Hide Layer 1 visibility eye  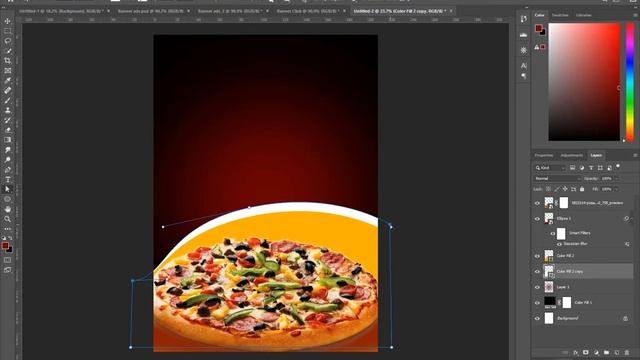tap(537, 287)
